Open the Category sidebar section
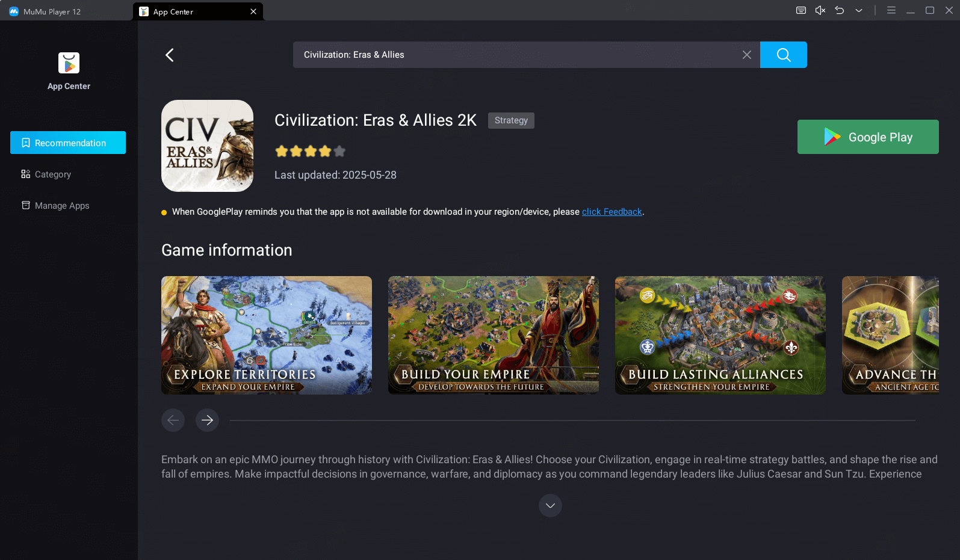 pos(68,174)
